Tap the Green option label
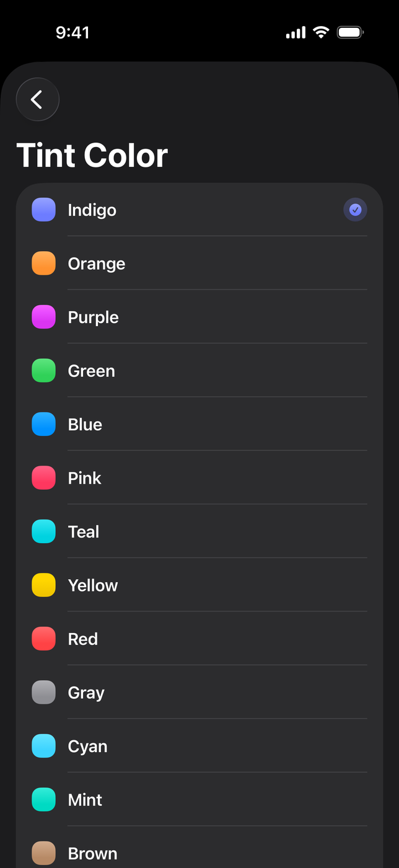 91,371
